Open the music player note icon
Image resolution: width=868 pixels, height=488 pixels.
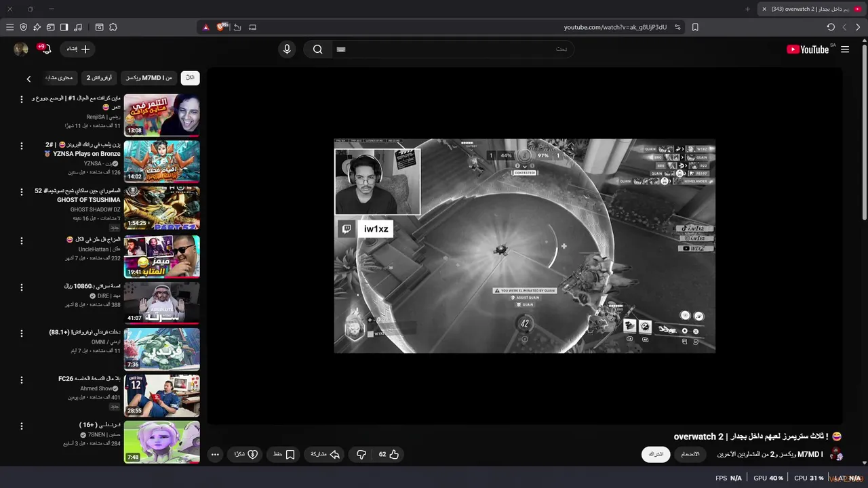pyautogui.click(x=78, y=27)
